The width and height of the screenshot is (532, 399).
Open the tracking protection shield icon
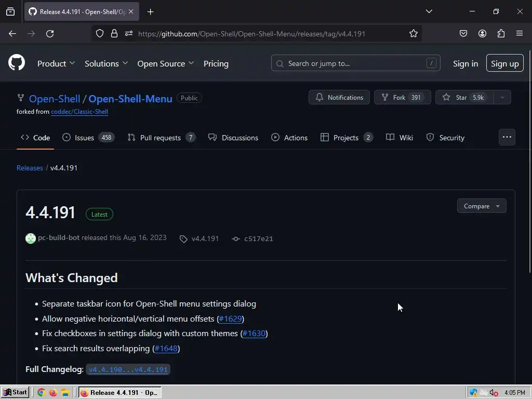click(99, 33)
